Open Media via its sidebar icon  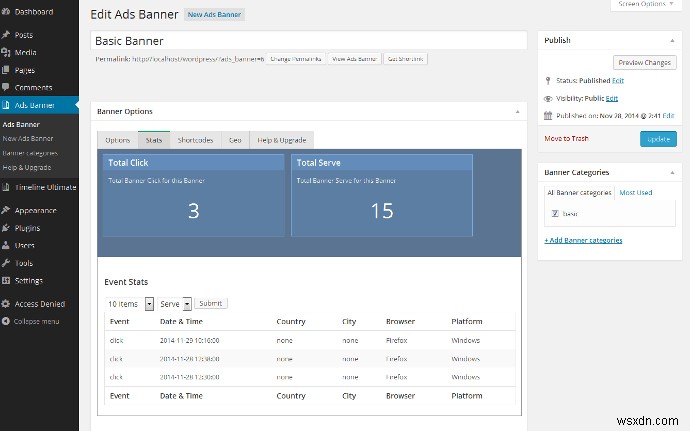tap(6, 52)
